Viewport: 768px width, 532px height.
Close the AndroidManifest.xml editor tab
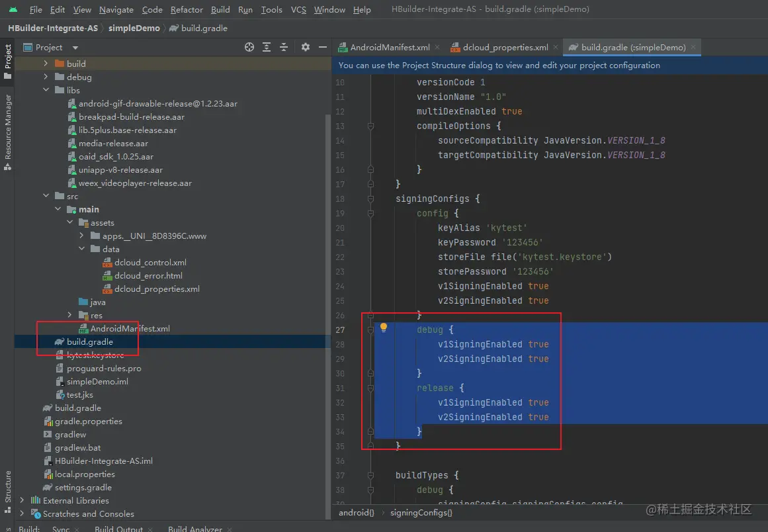tap(437, 47)
